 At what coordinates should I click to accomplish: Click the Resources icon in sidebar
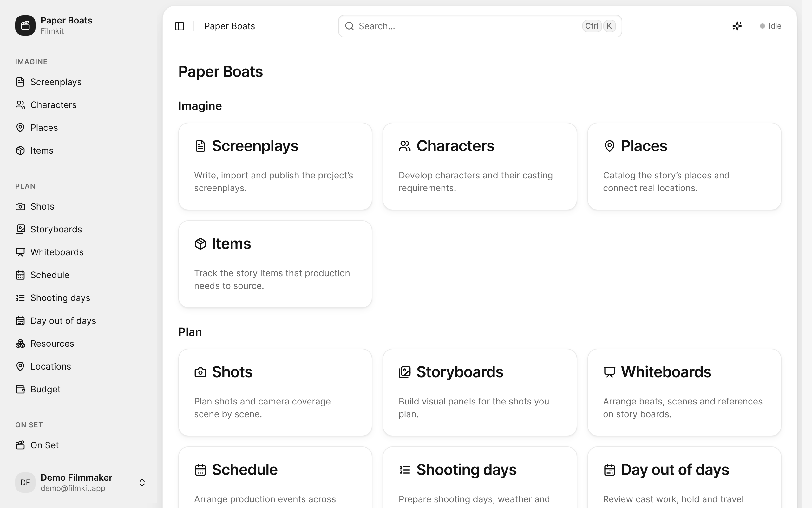[x=20, y=343]
